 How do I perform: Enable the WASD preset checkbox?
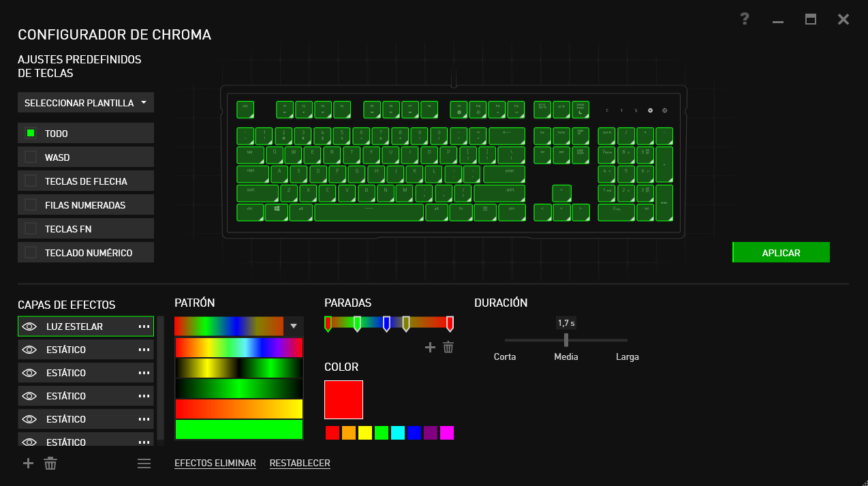[x=31, y=157]
